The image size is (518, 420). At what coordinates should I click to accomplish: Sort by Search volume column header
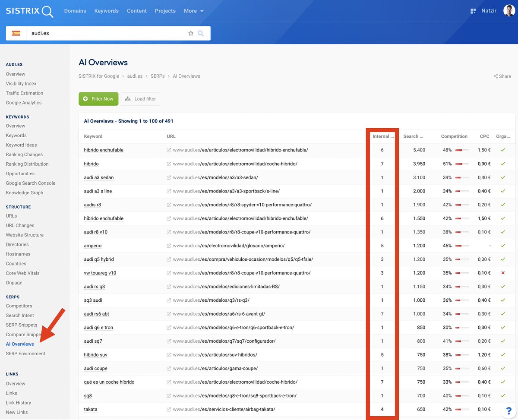(414, 136)
